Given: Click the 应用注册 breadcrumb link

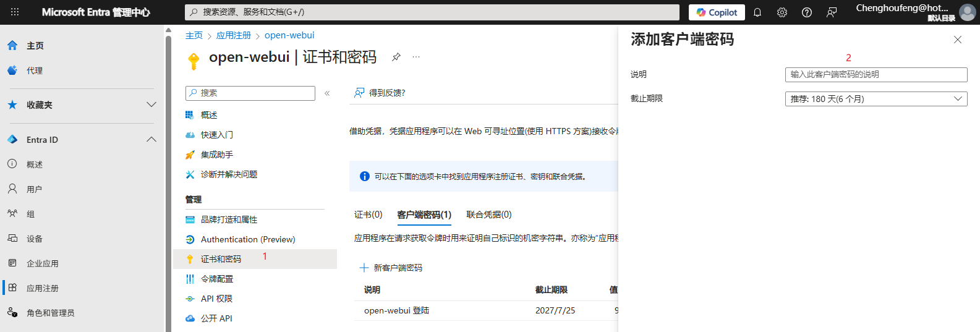Looking at the screenshot, I should coord(233,35).
